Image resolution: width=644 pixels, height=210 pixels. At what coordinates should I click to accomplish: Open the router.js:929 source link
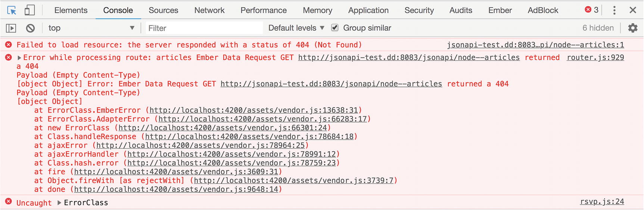pyautogui.click(x=595, y=57)
